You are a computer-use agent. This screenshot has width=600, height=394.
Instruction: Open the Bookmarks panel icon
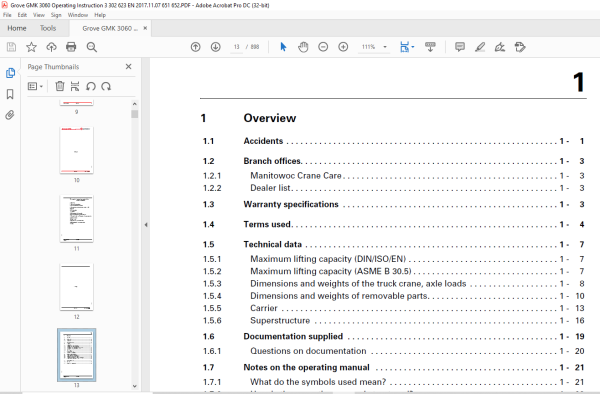[x=10, y=94]
